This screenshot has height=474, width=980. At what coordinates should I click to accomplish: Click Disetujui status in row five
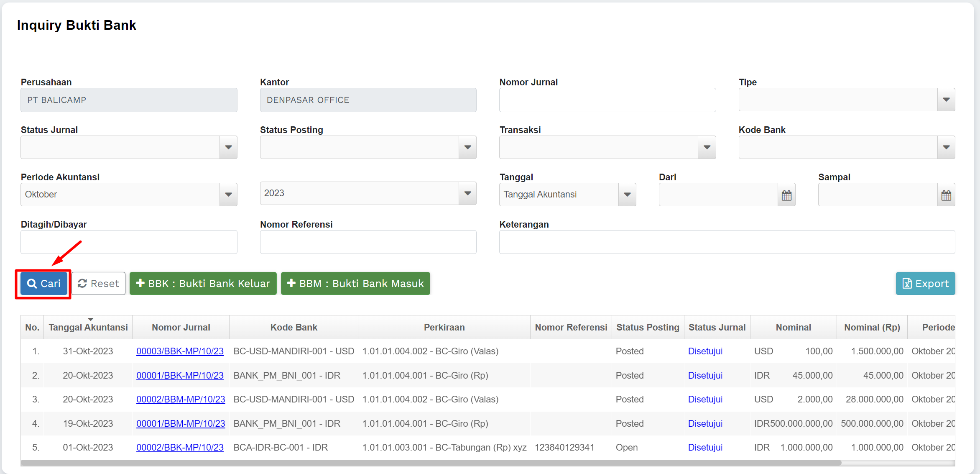[705, 448]
